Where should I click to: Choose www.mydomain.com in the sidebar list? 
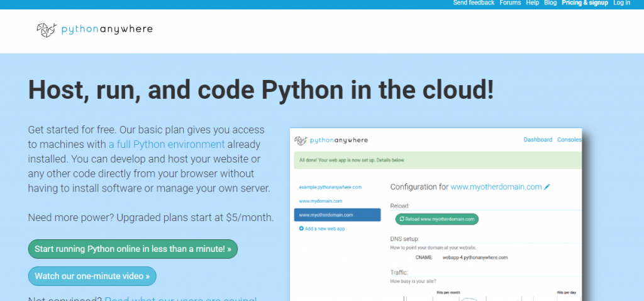coord(320,201)
